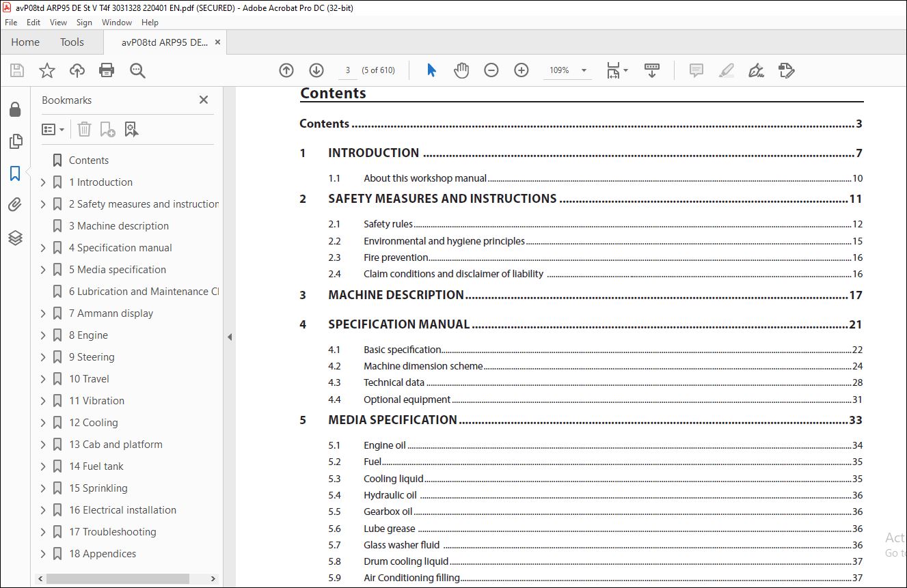Click the Sign document pen icon
Viewport: 907px width, 588px height.
coord(756,70)
